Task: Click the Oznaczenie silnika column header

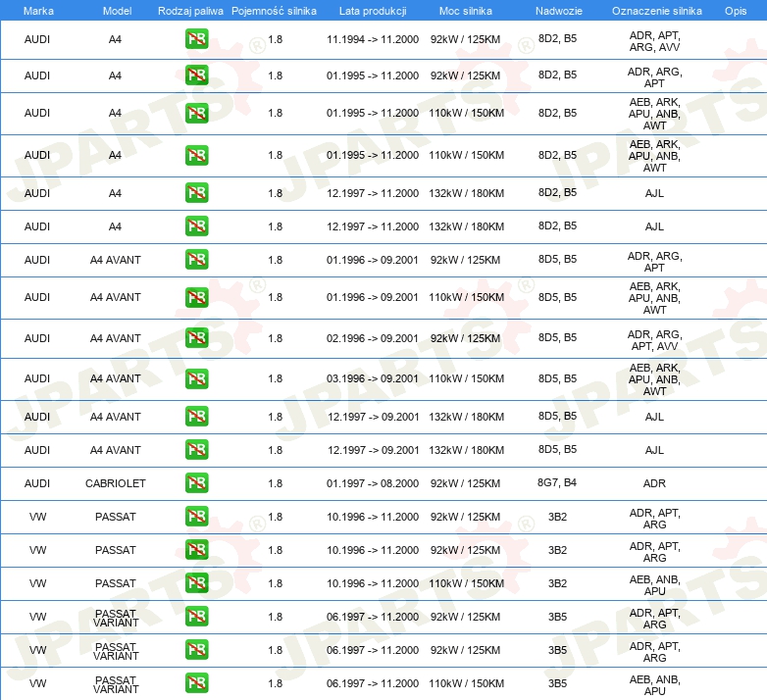Action: 656,11
